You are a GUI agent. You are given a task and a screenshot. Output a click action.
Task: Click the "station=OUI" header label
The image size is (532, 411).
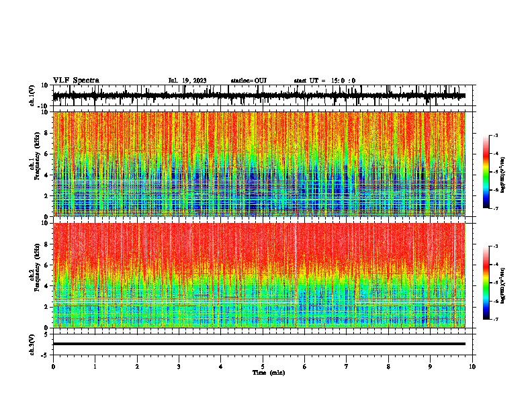(x=249, y=81)
